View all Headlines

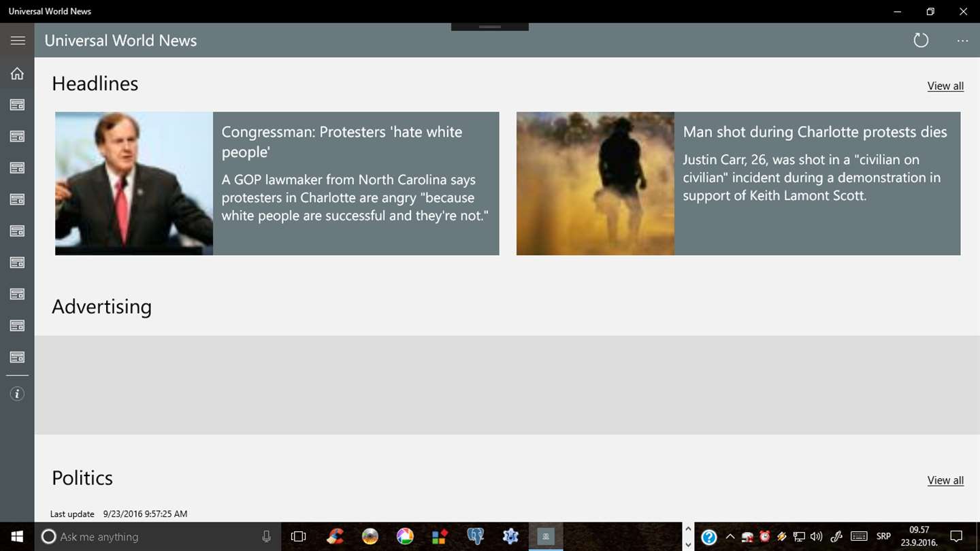coord(945,86)
